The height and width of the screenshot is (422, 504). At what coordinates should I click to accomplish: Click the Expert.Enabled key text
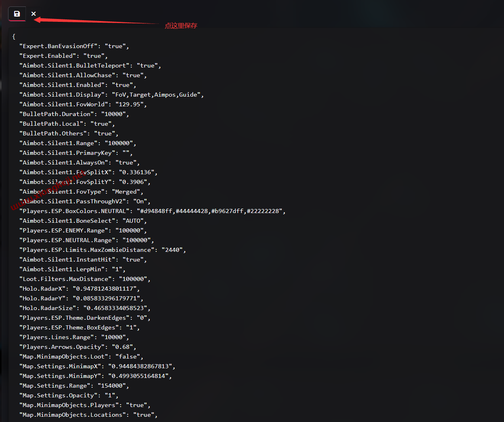48,56
